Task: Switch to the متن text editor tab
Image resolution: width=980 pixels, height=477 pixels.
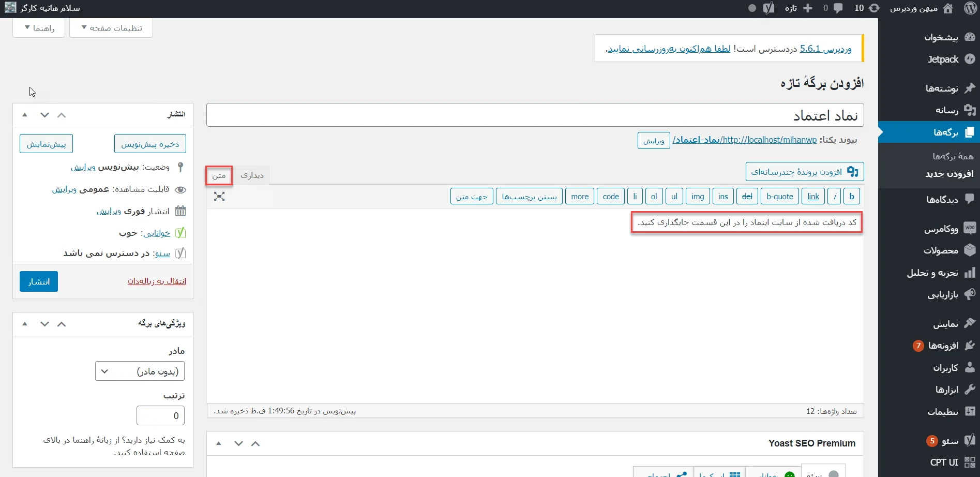Action: 219,175
